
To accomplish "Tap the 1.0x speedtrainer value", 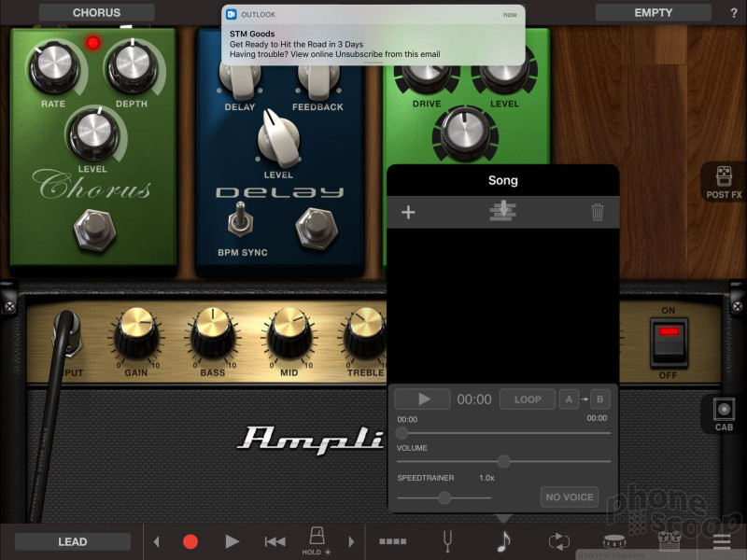I will (486, 478).
